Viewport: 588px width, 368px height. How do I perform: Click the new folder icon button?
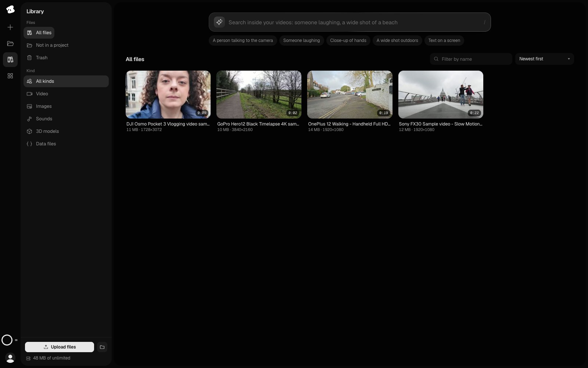click(102, 347)
